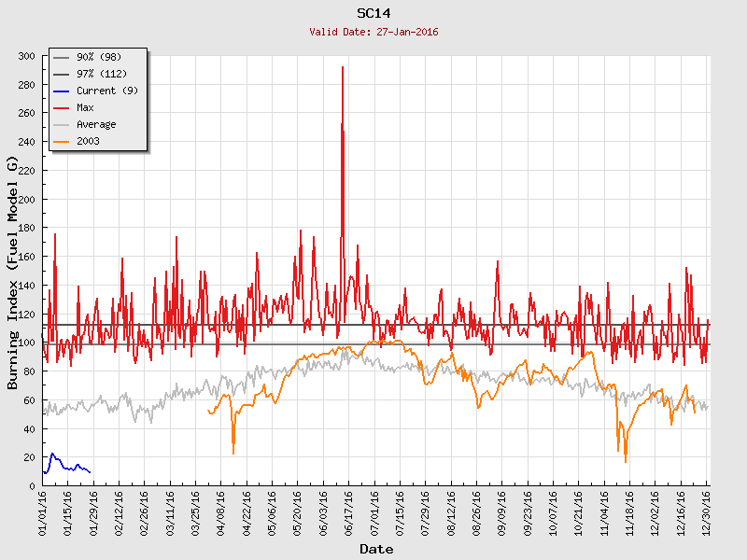The image size is (747, 560).
Task: Click the 12/30/16 date tick label
Action: point(707,511)
